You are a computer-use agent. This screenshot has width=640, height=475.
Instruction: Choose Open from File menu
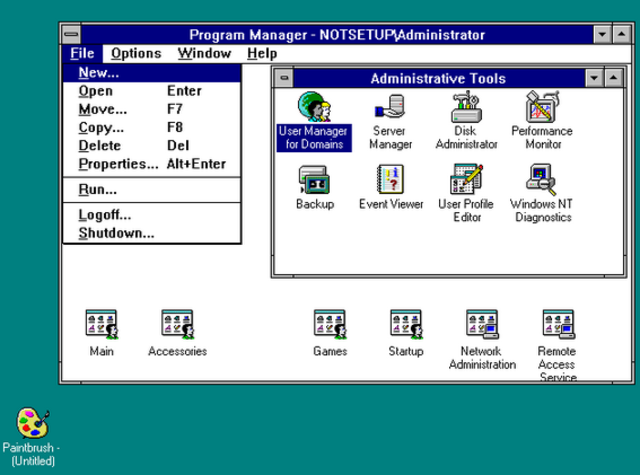[152, 91]
